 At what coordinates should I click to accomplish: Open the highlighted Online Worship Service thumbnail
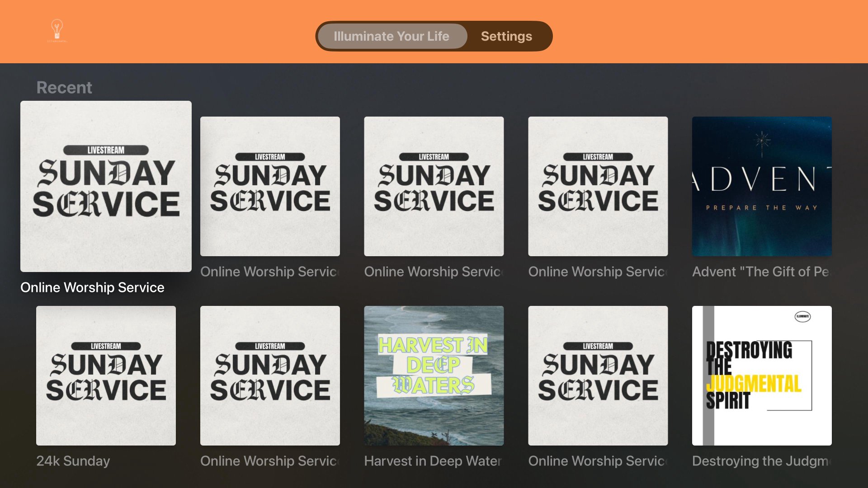pos(106,186)
